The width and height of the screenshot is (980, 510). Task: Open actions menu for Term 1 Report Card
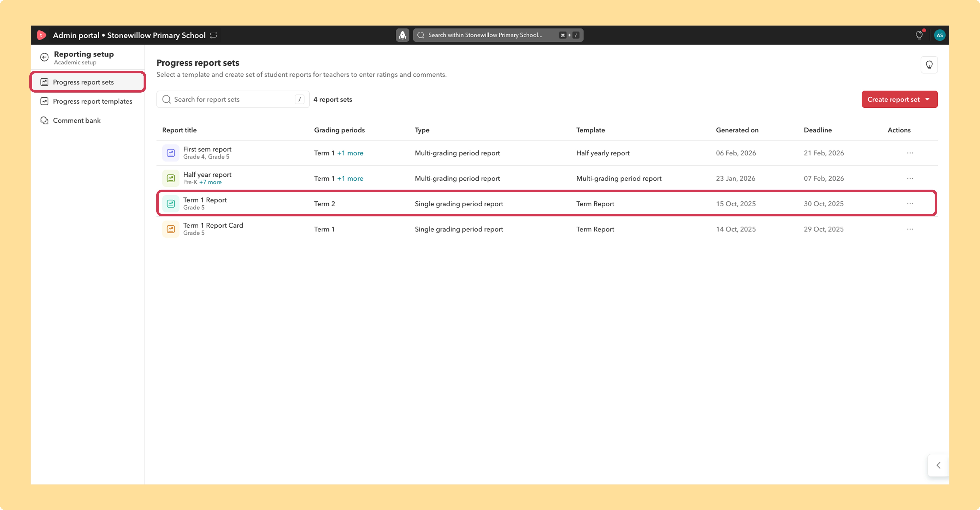point(910,229)
